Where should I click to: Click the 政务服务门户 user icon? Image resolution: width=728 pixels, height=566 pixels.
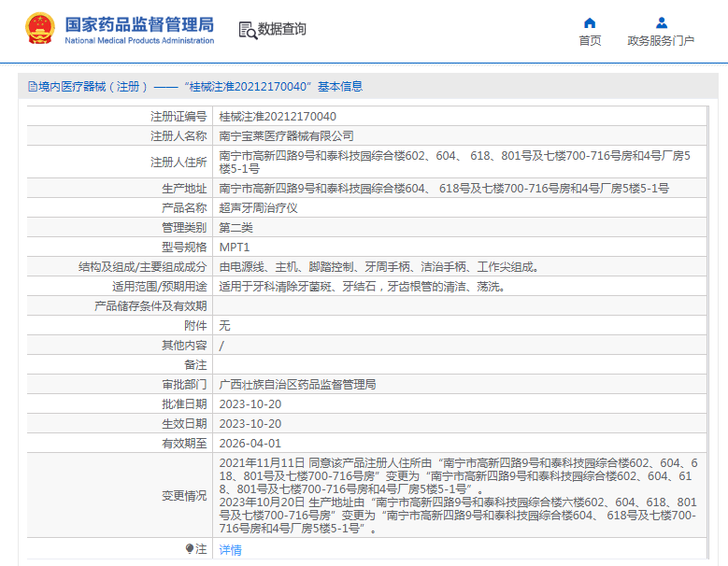[x=661, y=22]
